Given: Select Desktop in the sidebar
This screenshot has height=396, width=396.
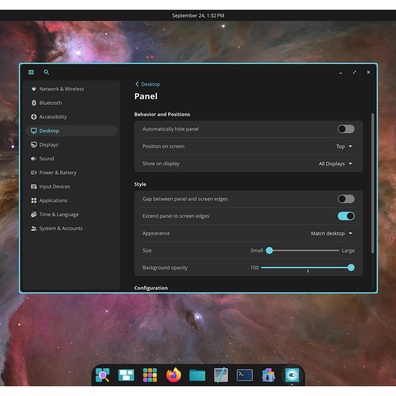Looking at the screenshot, I should [x=72, y=131].
